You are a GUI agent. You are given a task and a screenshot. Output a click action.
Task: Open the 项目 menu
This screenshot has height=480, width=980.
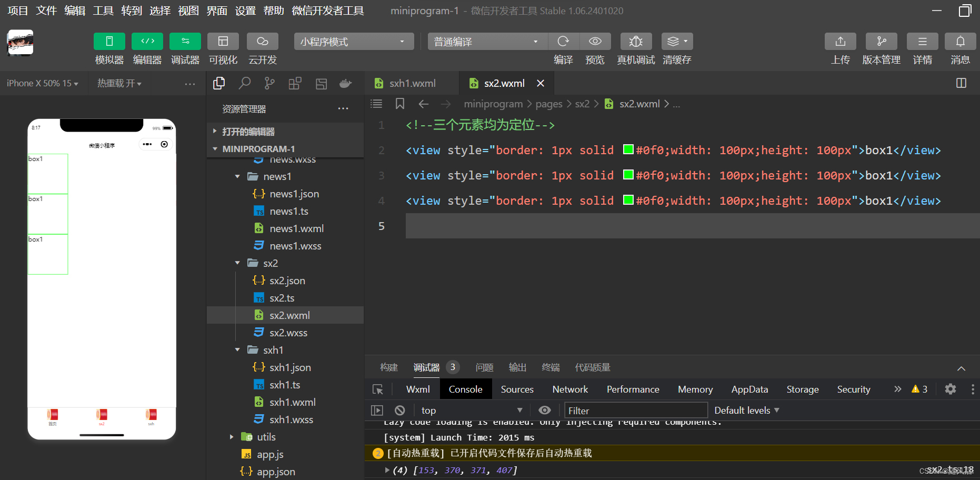click(x=18, y=11)
